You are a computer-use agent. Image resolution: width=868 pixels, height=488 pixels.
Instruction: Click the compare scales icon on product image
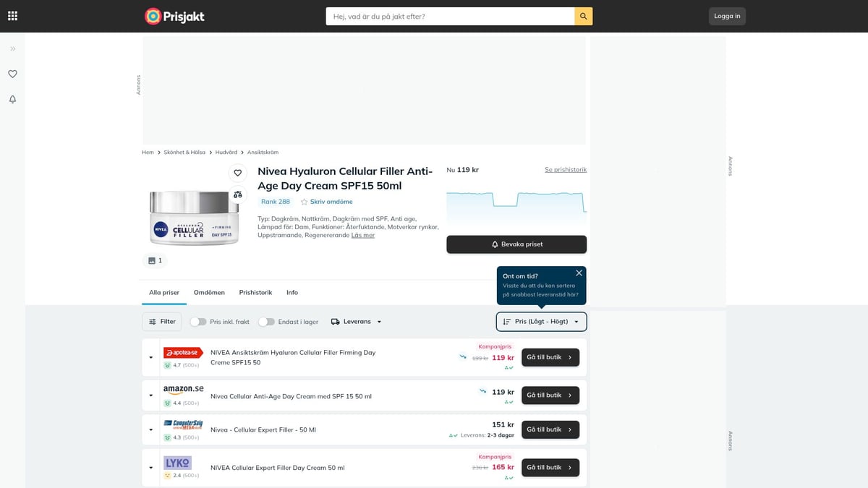(x=237, y=194)
